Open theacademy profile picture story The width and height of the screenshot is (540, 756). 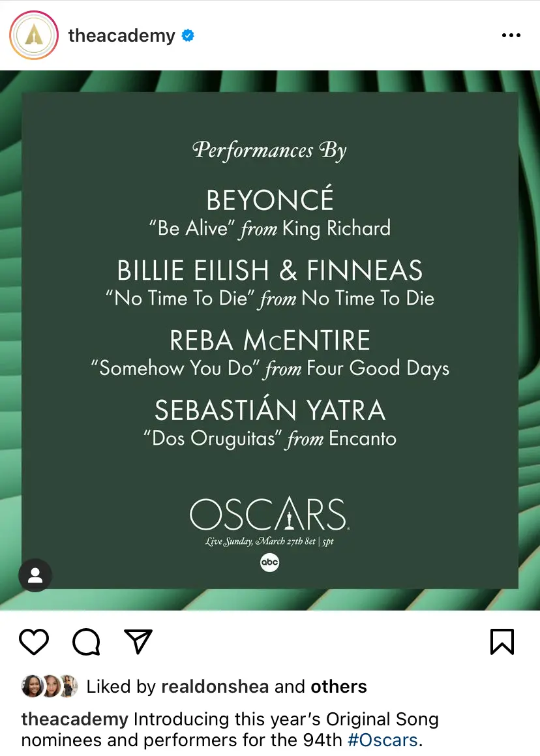click(34, 35)
